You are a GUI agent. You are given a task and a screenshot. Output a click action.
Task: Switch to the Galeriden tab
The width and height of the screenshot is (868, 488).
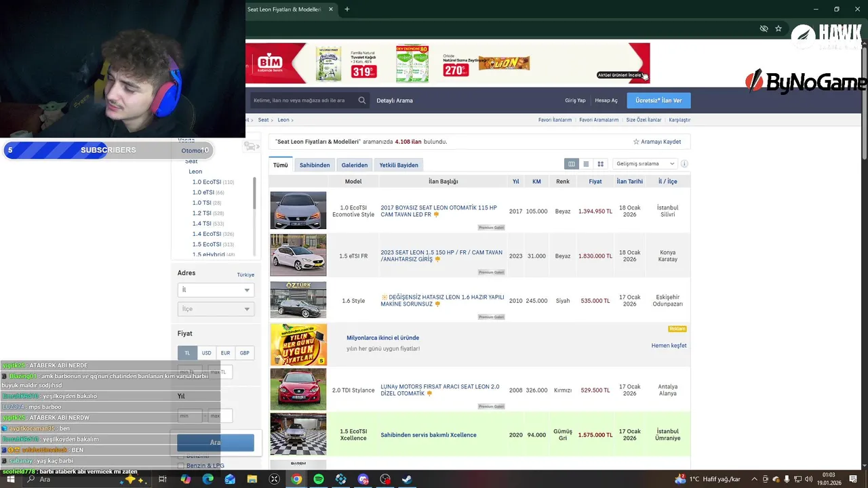355,165
